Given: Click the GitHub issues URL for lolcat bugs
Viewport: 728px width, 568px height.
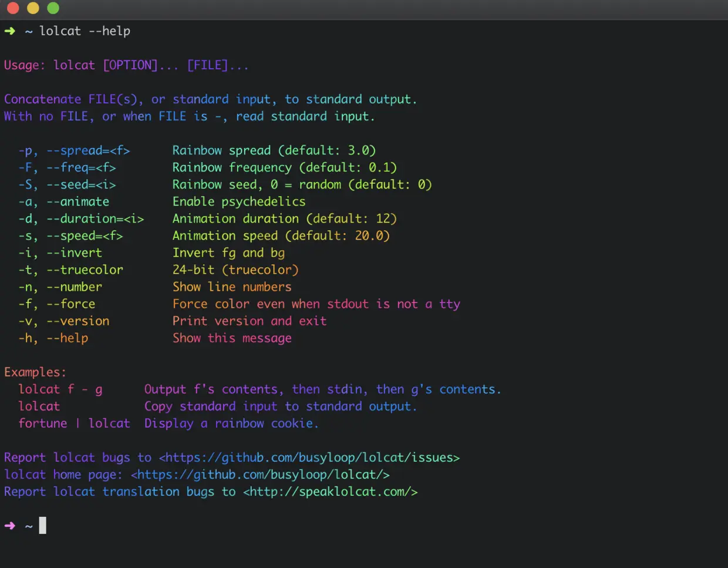Looking at the screenshot, I should pyautogui.click(x=309, y=458).
